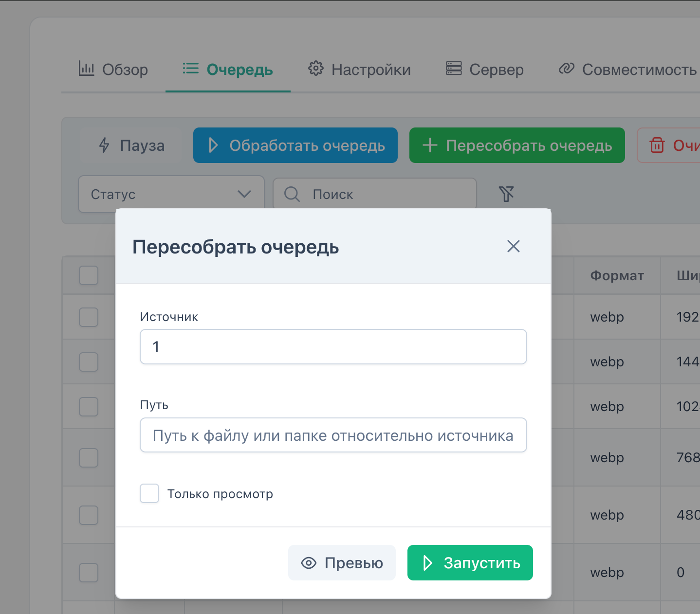Viewport: 700px width, 614px height.
Task: Check the row with width 480
Action: coord(89,515)
